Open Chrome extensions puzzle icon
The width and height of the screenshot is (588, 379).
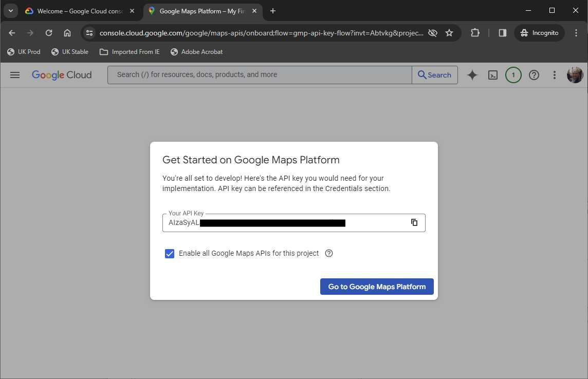click(475, 32)
